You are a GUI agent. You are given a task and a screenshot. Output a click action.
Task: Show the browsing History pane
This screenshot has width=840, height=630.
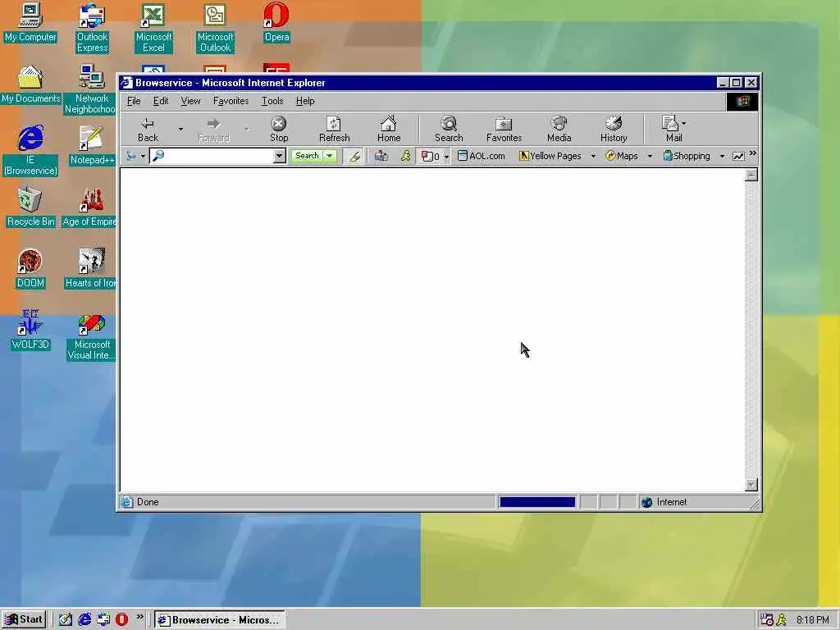click(x=614, y=129)
